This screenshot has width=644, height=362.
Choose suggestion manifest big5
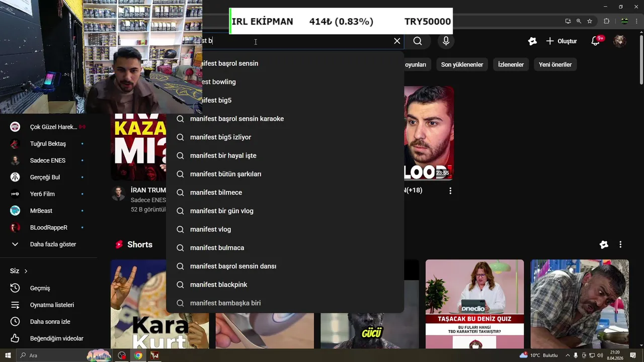[x=303, y=100]
